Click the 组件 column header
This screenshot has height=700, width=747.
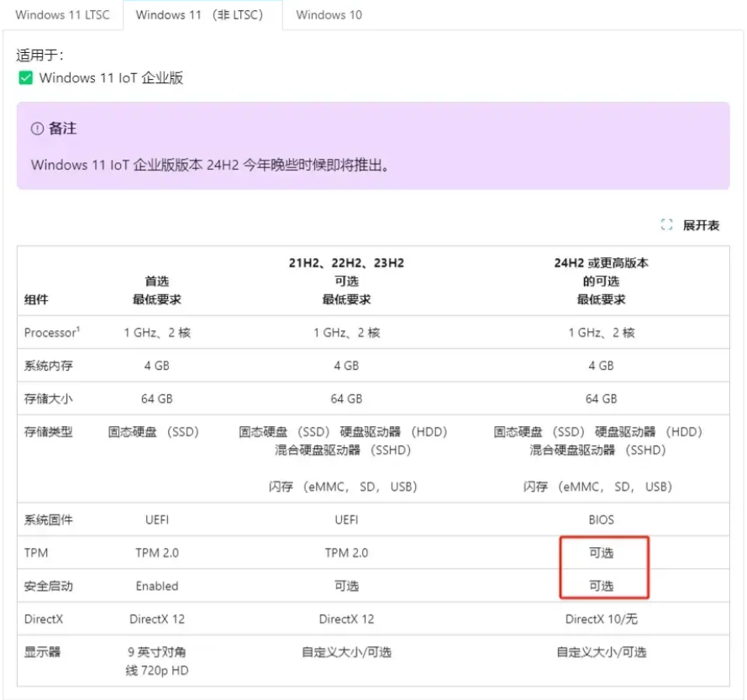pos(36,299)
